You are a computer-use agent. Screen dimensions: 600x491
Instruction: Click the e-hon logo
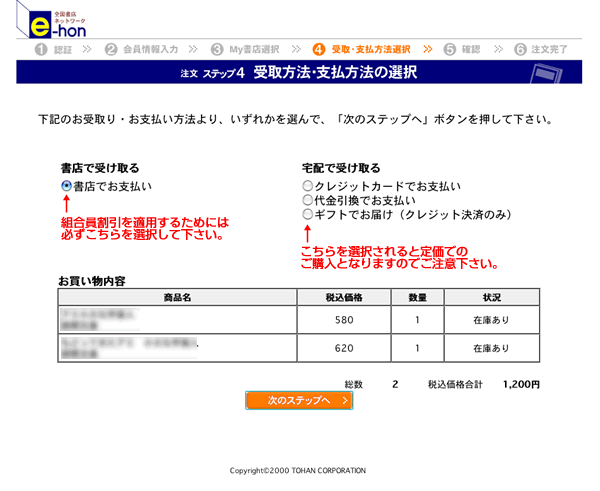[51, 21]
